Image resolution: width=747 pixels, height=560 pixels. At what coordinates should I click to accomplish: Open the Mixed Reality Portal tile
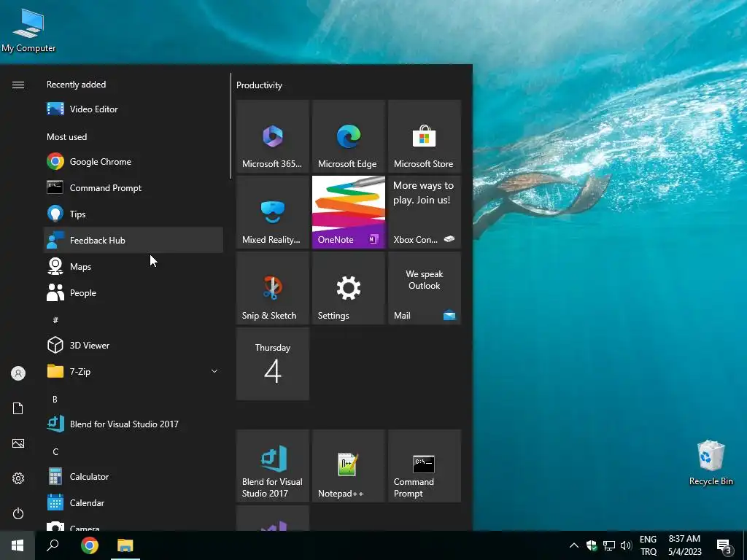(273, 212)
